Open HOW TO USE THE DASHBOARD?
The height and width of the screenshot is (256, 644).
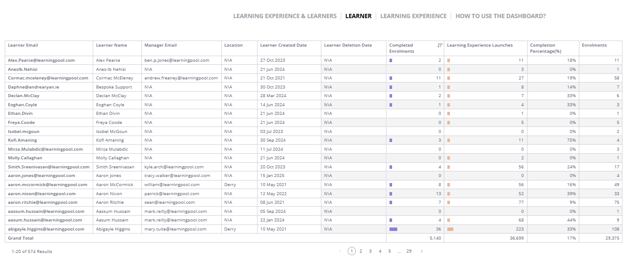pyautogui.click(x=500, y=16)
